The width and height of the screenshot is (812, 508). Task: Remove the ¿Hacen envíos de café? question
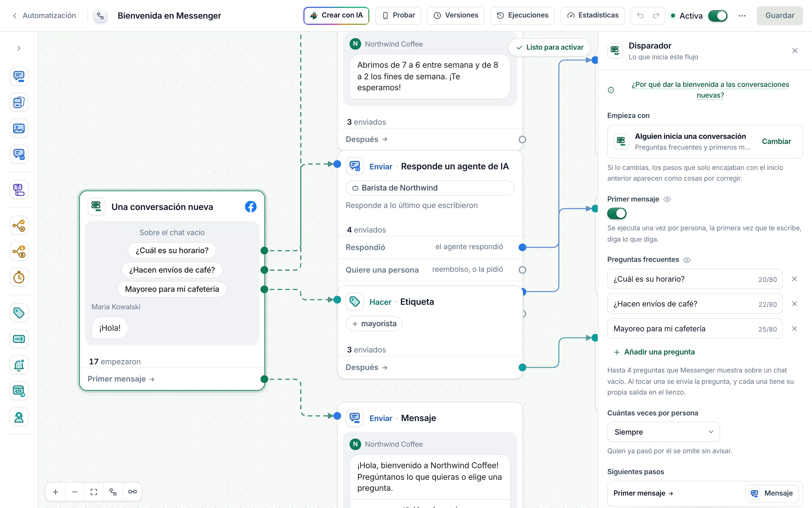(794, 304)
